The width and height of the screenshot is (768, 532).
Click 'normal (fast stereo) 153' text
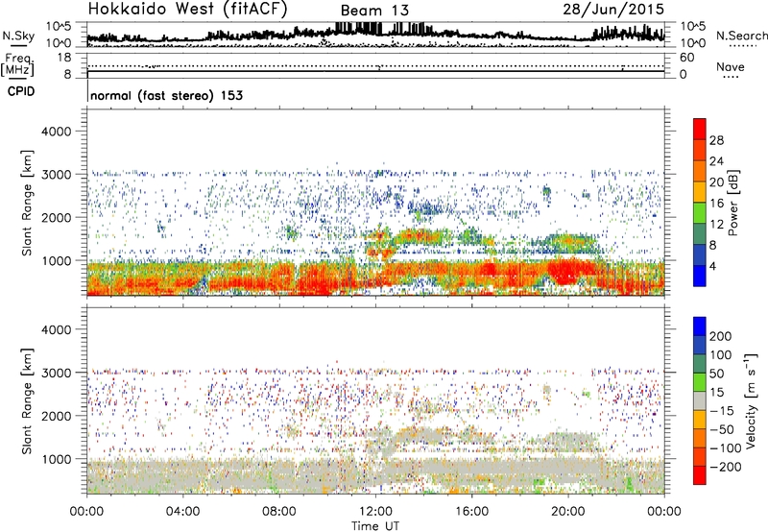166,95
